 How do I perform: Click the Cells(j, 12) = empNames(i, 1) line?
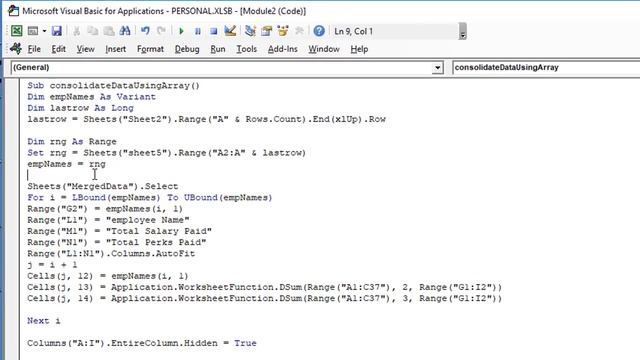click(x=108, y=276)
